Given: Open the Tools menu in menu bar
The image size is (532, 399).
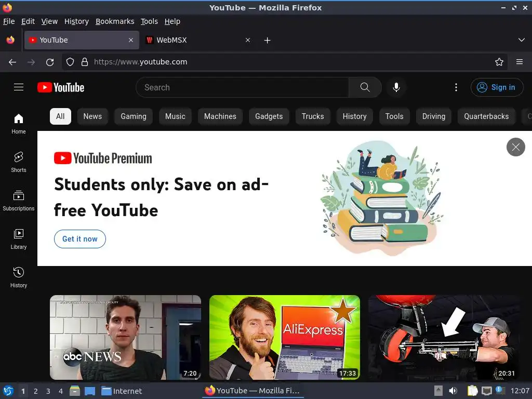Looking at the screenshot, I should click(149, 21).
